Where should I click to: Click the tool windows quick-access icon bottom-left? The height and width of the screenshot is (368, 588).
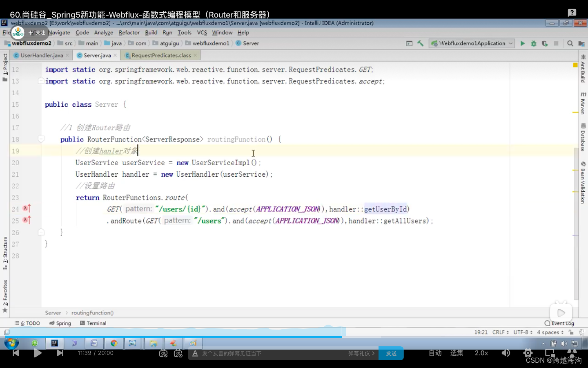[7, 332]
